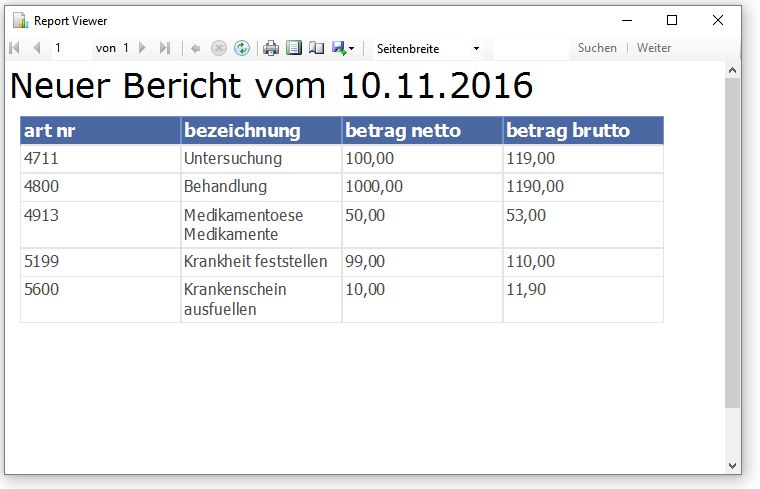Go to the previous report page
The width and height of the screenshot is (760, 489).
pos(37,48)
